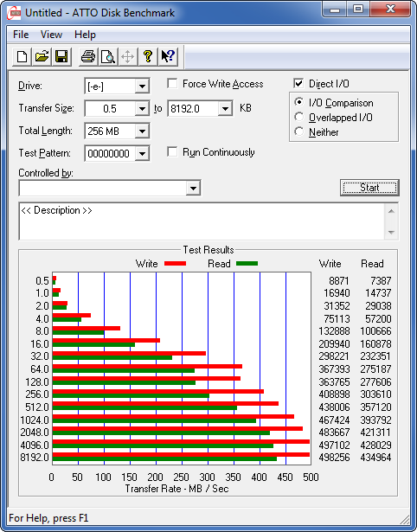417x532 pixels.
Task: Click the read value 160878
Action: (x=375, y=344)
